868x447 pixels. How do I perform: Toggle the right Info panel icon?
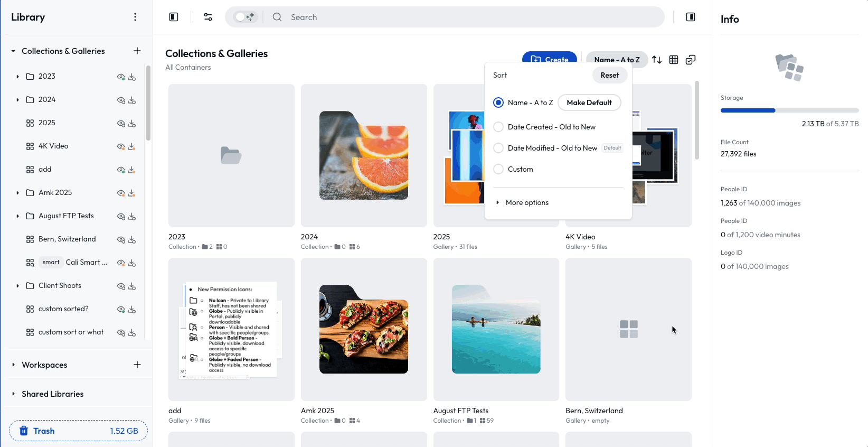[x=691, y=17]
